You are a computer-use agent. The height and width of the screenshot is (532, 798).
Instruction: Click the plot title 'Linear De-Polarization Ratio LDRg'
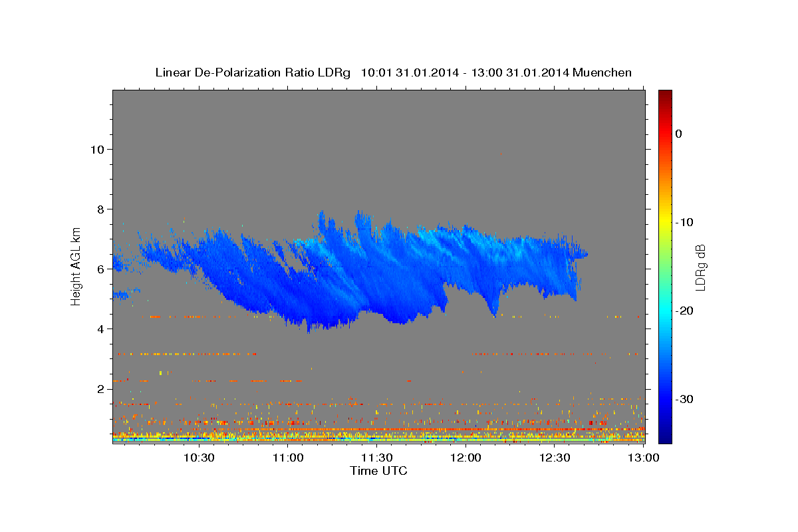point(252,72)
